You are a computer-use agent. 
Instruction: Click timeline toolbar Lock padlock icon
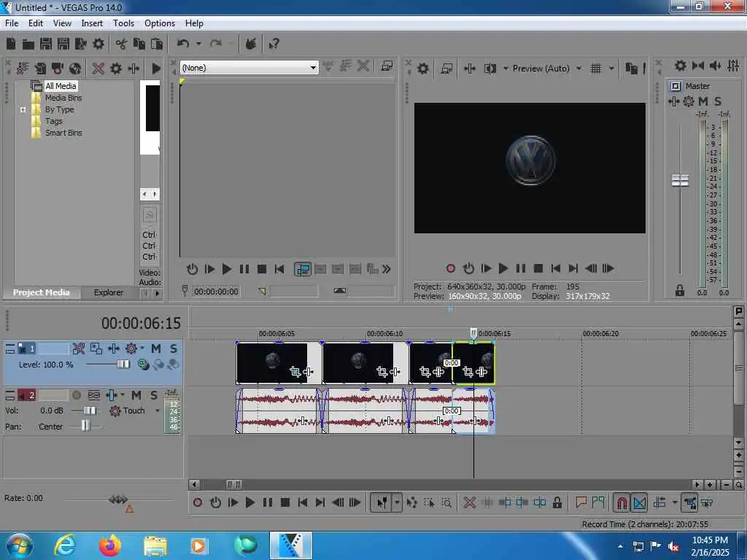pyautogui.click(x=557, y=502)
